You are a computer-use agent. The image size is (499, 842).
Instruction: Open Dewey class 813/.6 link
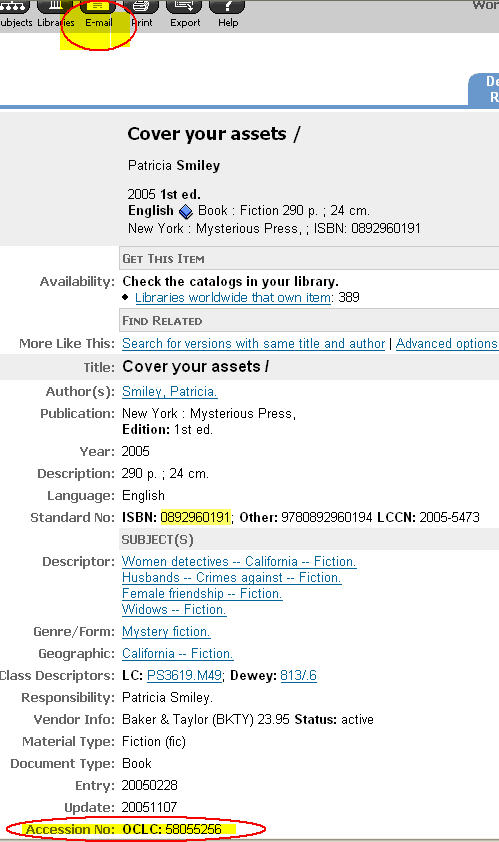(299, 676)
